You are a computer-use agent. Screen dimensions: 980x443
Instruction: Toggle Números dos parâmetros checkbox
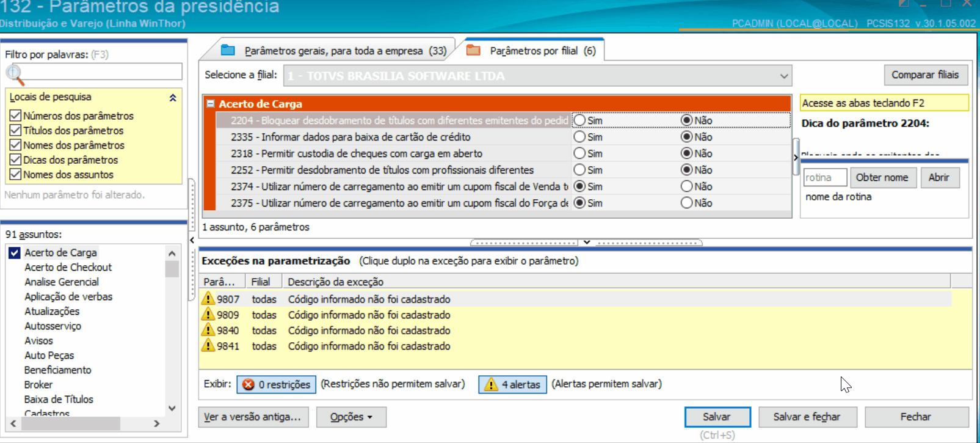[15, 115]
